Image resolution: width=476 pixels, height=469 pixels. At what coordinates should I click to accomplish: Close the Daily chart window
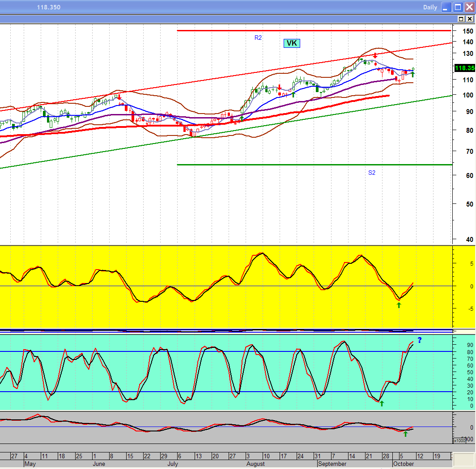(469, 7)
